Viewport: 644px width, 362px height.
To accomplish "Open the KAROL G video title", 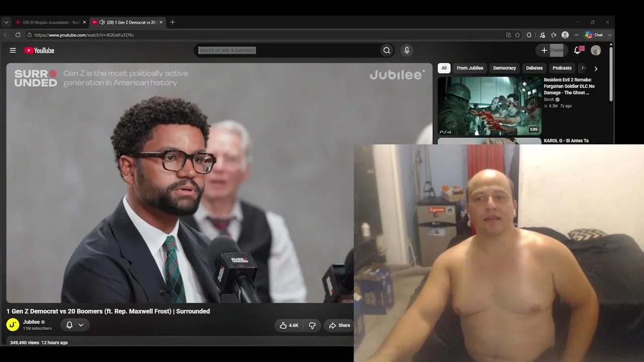I will coord(566,141).
